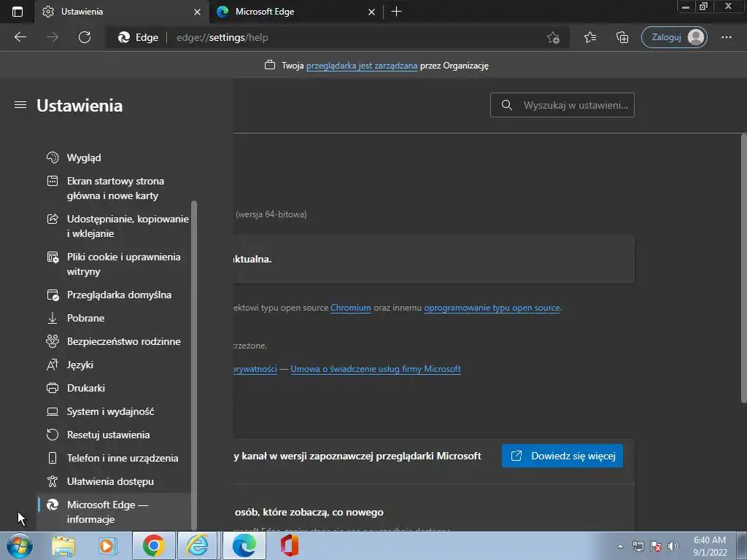
Task: Open oprogramowanie typu open source link
Action: 492,308
